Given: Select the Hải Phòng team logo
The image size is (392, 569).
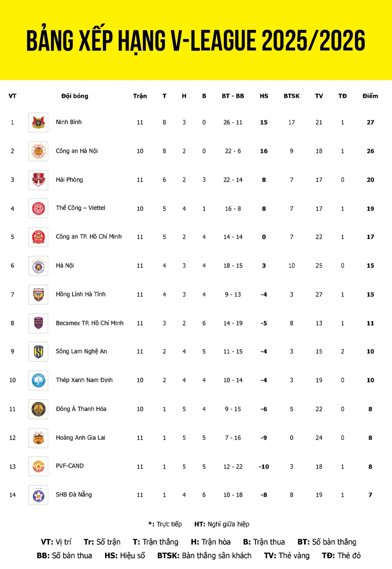Looking at the screenshot, I should pyautogui.click(x=38, y=180).
